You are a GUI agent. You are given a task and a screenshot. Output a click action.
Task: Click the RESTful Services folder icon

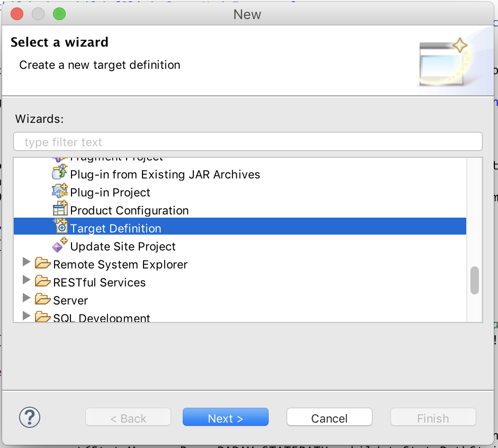click(42, 282)
